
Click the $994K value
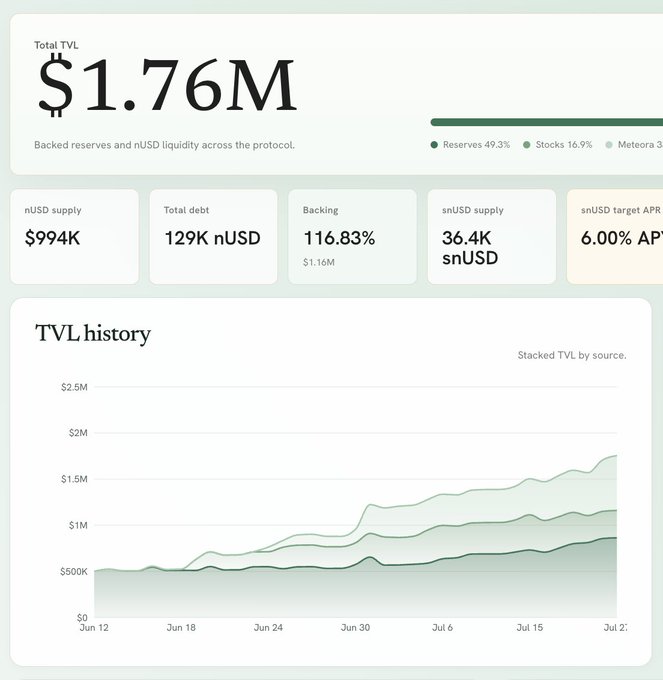point(52,238)
